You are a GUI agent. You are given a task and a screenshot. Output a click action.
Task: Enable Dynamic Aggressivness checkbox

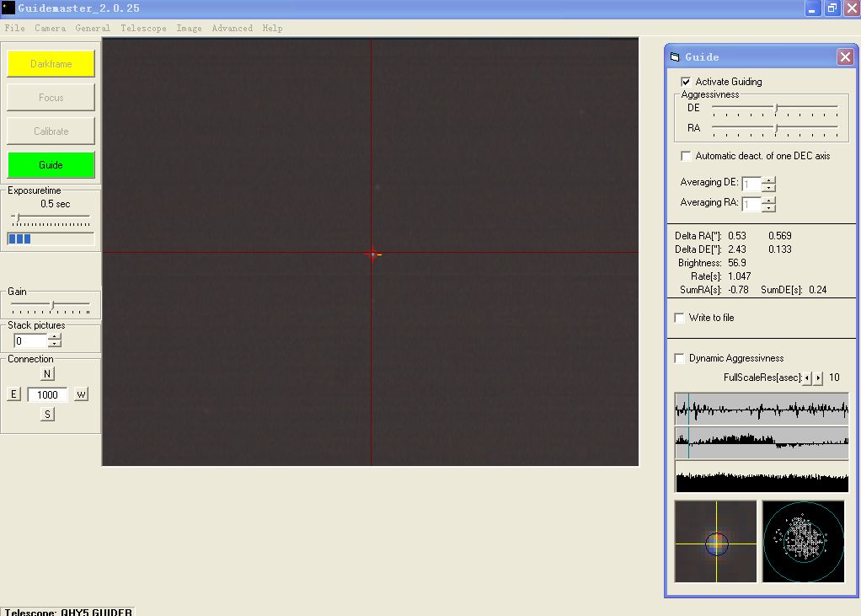[679, 358]
